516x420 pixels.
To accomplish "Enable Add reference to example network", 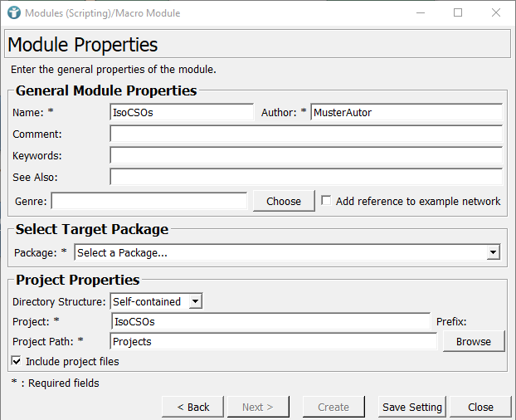I will point(327,201).
